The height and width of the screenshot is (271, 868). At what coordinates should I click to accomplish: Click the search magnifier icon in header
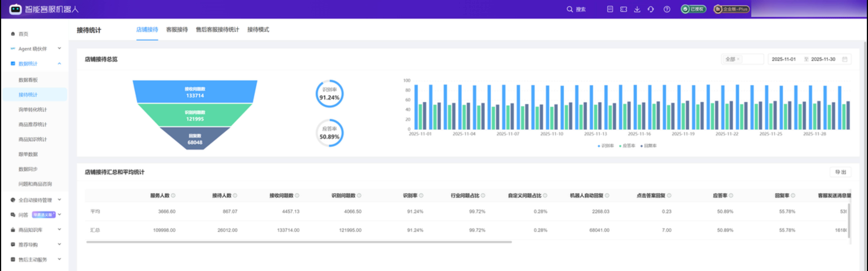[569, 9]
